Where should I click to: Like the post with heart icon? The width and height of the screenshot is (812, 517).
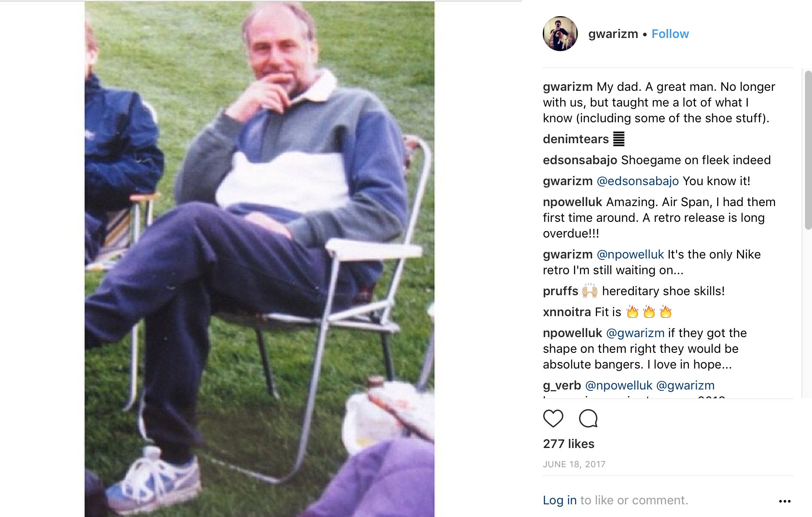553,418
